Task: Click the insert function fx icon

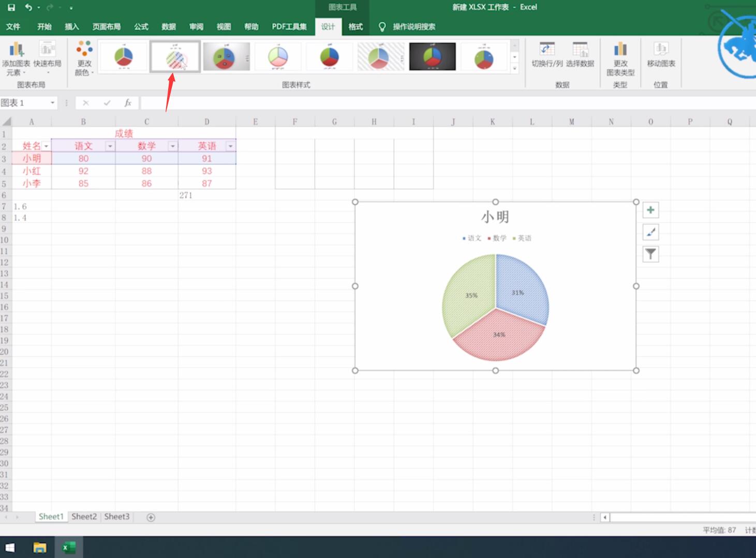Action: pyautogui.click(x=128, y=103)
